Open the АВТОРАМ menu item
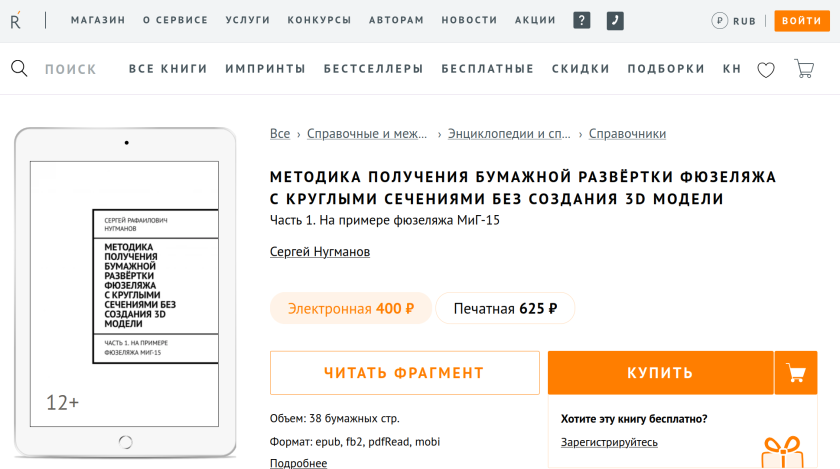This screenshot has height=469, width=840. click(396, 20)
